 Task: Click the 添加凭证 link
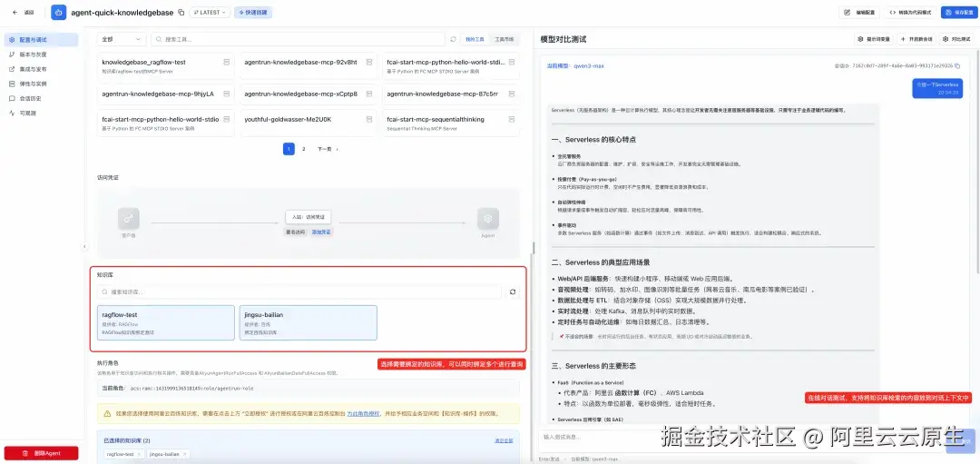(321, 232)
